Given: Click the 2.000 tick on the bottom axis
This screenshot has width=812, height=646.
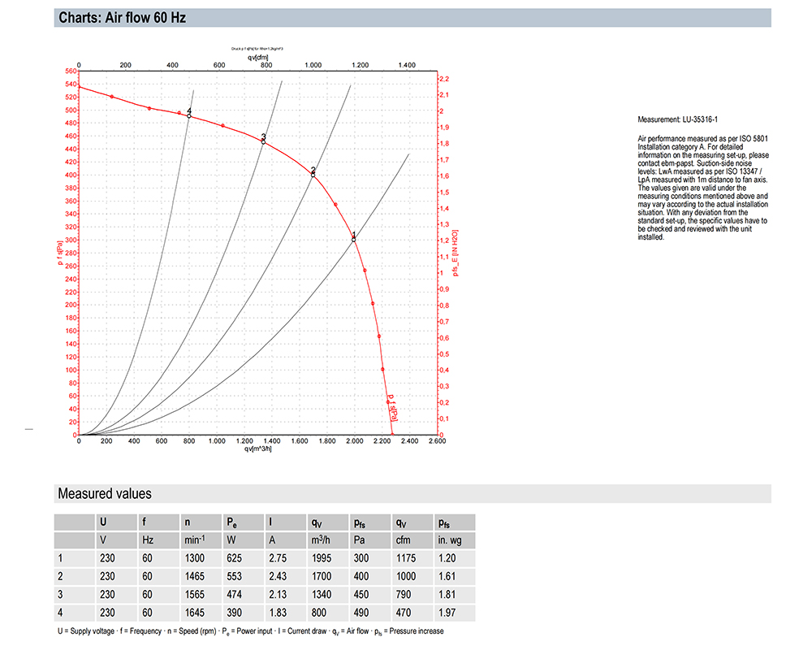Looking at the screenshot, I should (x=354, y=441).
